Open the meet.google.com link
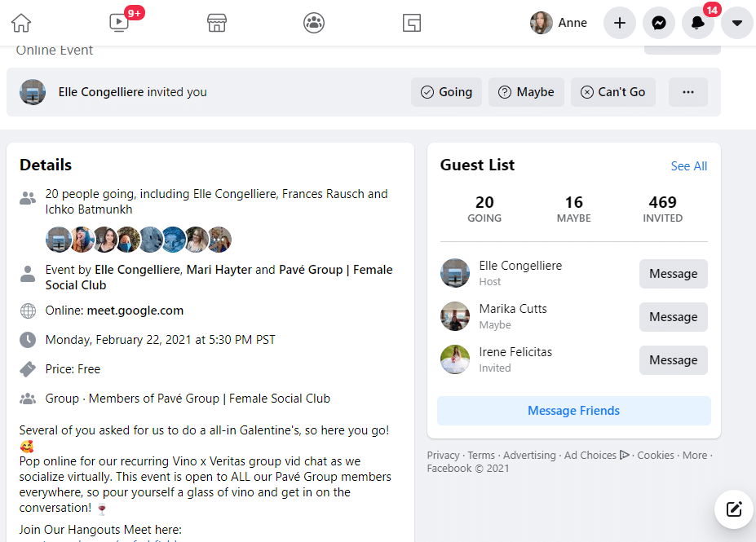Screen dimensions: 756x542 click(135, 311)
